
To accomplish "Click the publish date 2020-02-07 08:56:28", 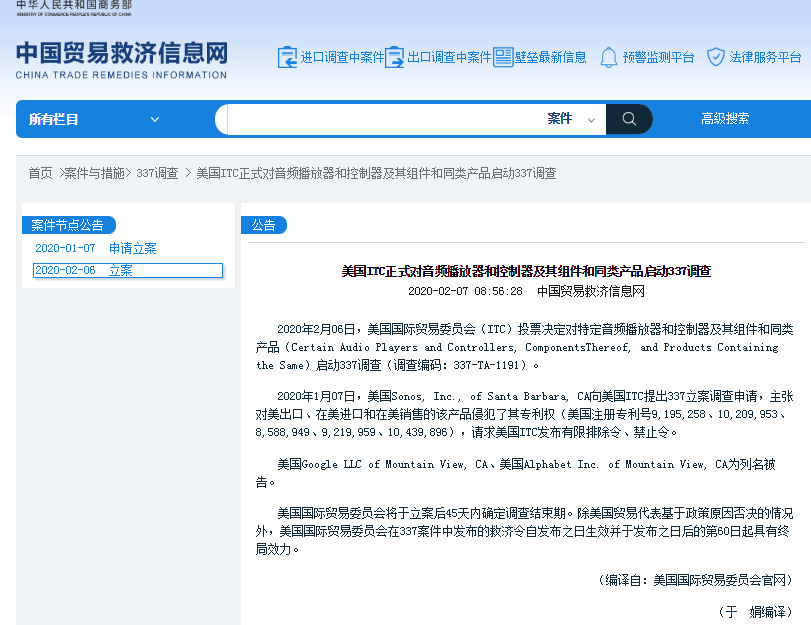I will pyautogui.click(x=465, y=291).
